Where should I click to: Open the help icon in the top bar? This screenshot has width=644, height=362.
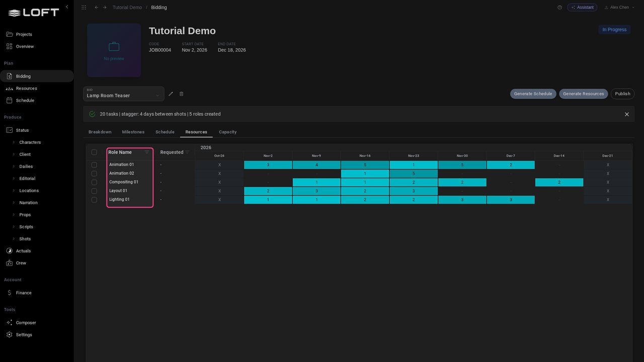point(559,8)
